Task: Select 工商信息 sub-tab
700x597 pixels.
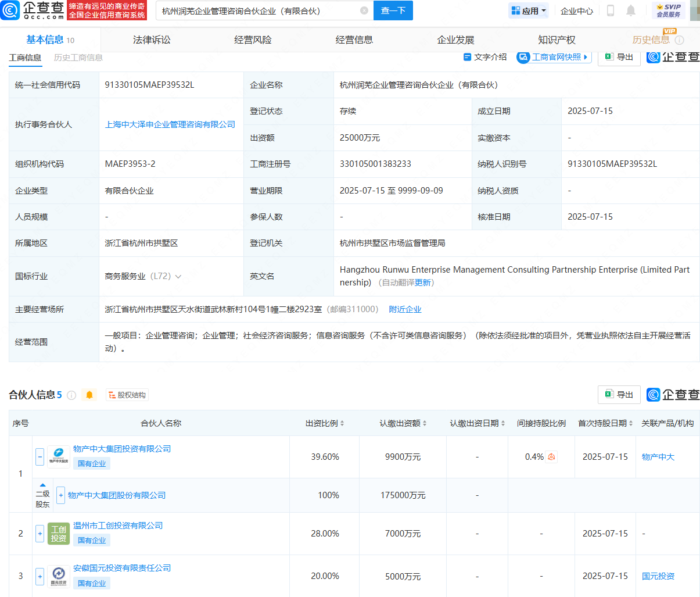Action: 25,58
